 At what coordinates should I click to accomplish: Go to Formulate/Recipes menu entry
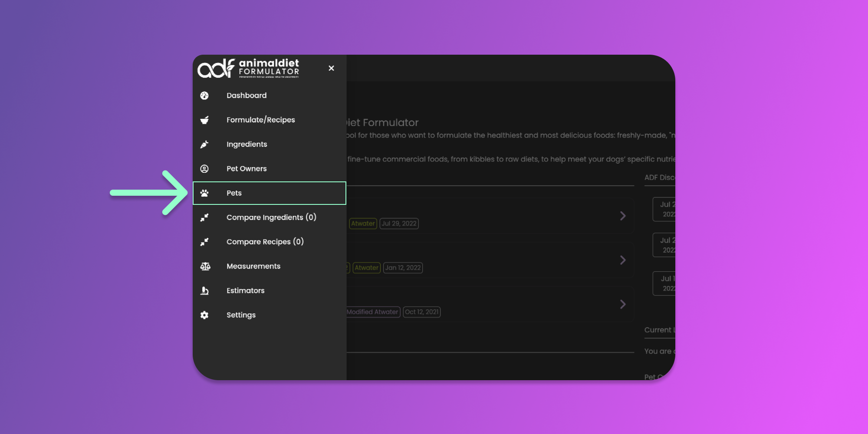[x=260, y=120]
